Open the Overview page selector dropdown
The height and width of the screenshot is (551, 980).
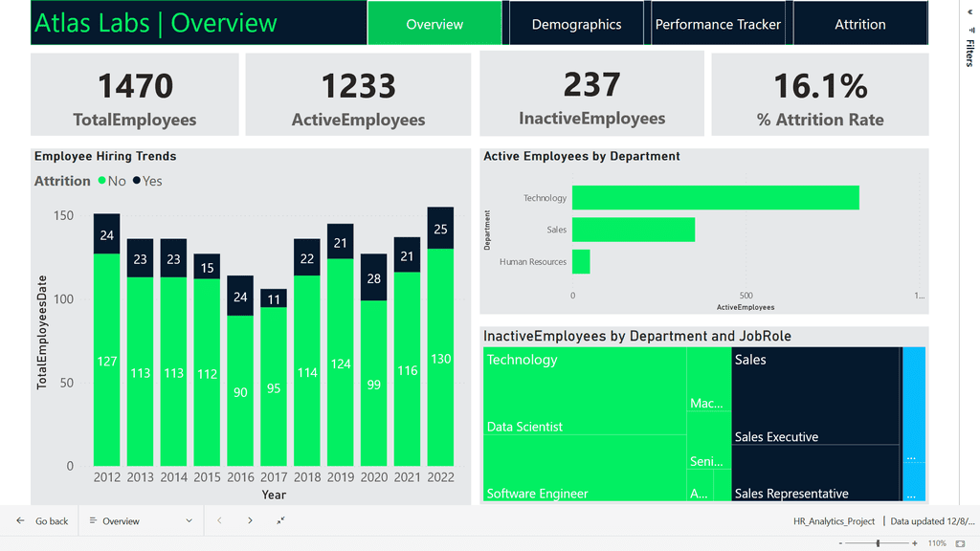(142, 520)
